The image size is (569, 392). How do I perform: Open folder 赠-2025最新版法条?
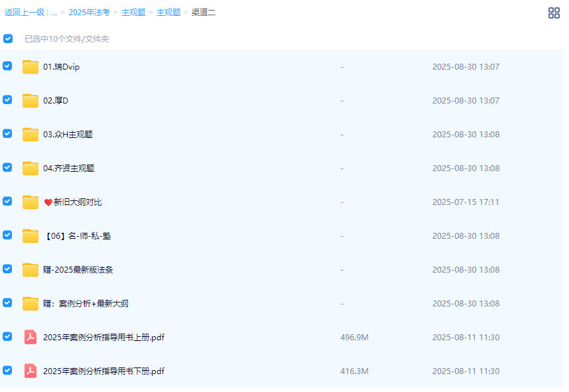pyautogui.click(x=78, y=270)
